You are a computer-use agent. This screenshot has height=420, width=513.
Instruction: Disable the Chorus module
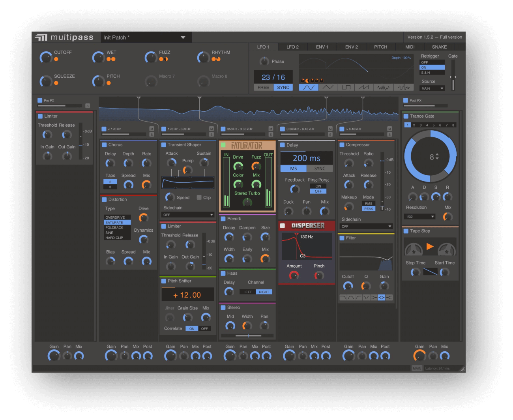(x=105, y=145)
